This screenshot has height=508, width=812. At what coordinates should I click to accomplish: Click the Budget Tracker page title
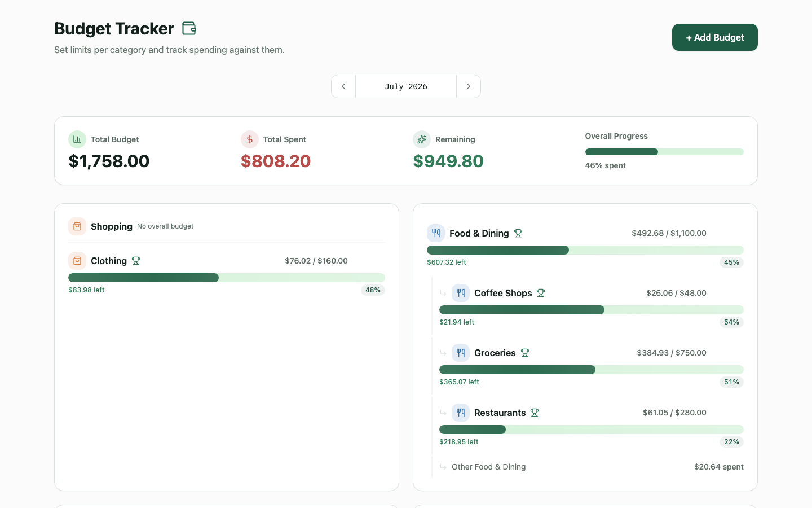click(x=114, y=28)
